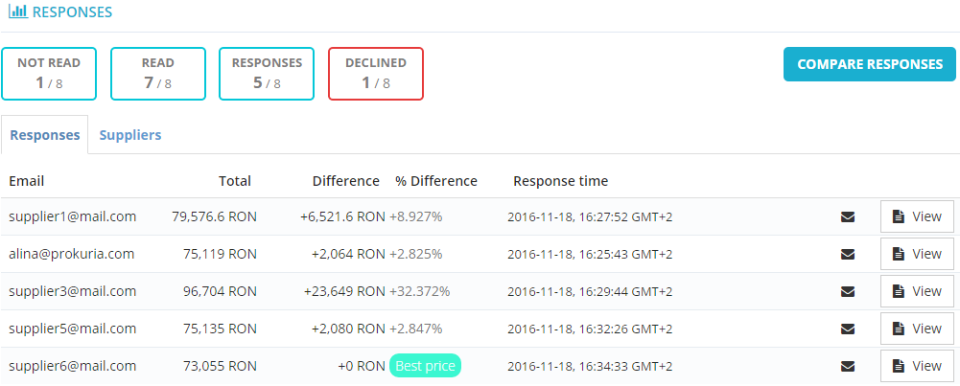Click response time 16:29:44 GMT+2
Image resolution: width=960 pixels, height=386 pixels.
pyautogui.click(x=590, y=292)
